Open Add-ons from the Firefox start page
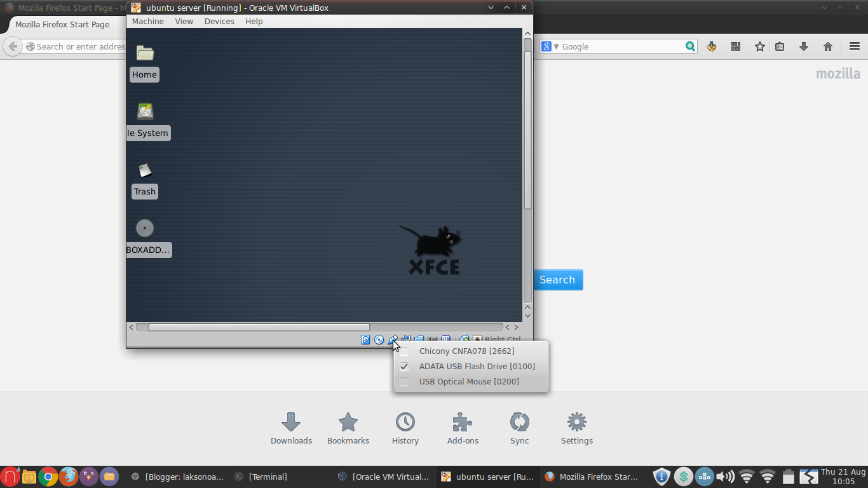868x488 pixels. (463, 428)
